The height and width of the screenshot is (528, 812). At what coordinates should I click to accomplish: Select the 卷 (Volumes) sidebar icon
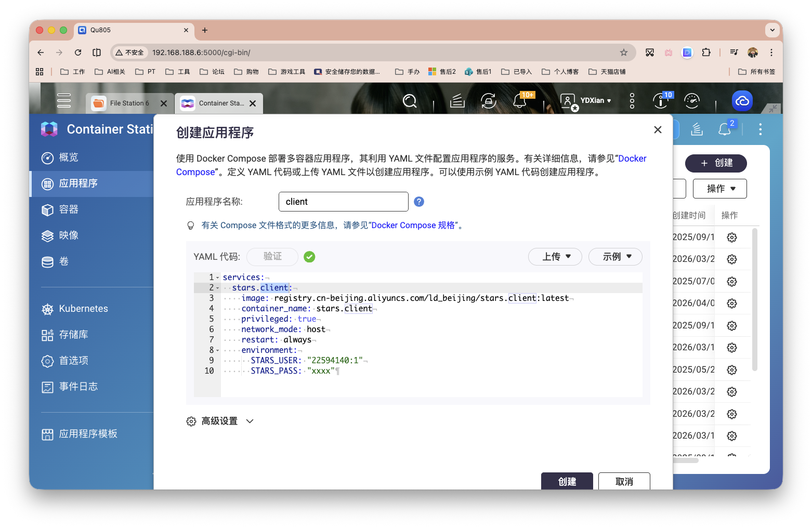point(63,261)
